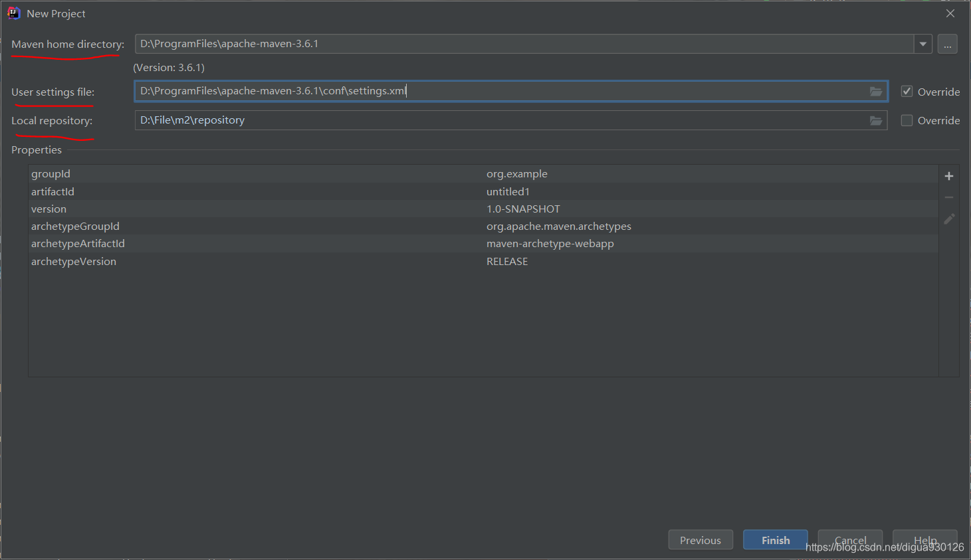Uncheck Override for User settings file
Screen dimensions: 971x560
pyautogui.click(x=907, y=91)
